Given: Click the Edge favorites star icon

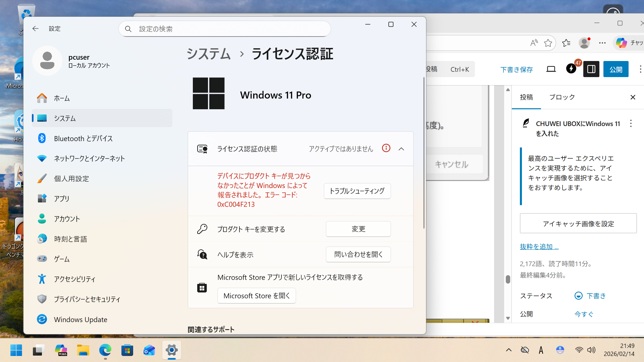Looking at the screenshot, I should pyautogui.click(x=548, y=43).
